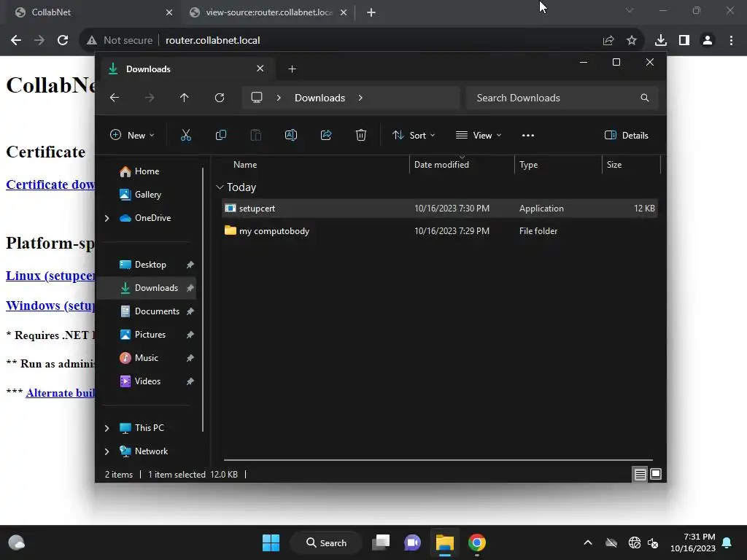Open Gallery in the navigation pane
Screen dimensions: 747x560
(147, 195)
